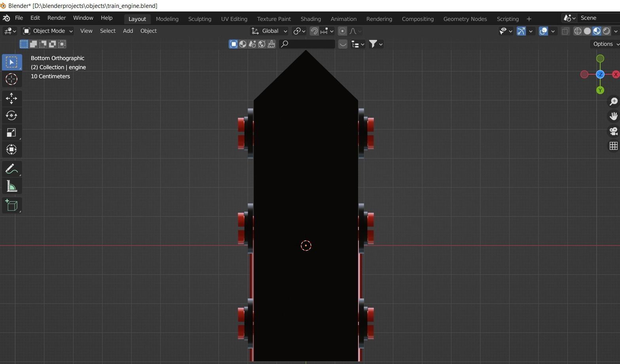Toggle proportional editing
Screen dimensions: 620x364
pyautogui.click(x=343, y=31)
